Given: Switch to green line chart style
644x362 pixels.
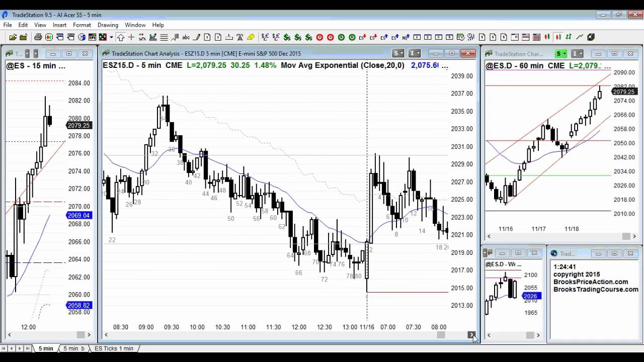Looking at the screenshot, I should pyautogui.click(x=580, y=37).
